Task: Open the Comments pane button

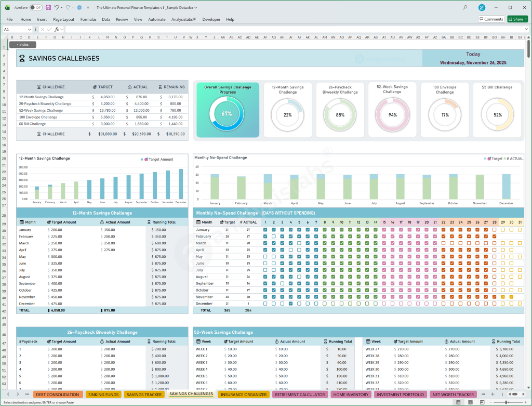Action: click(x=491, y=19)
